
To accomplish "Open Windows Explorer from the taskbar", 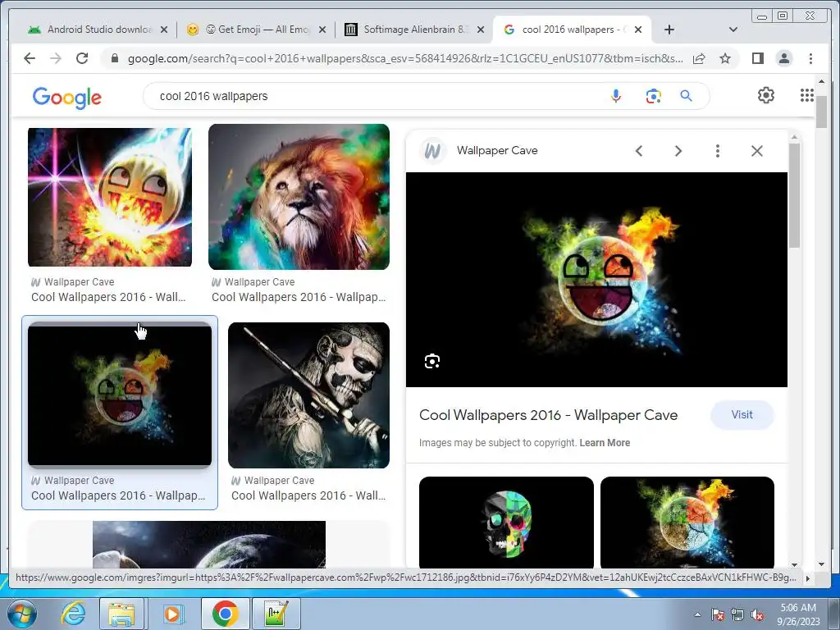I will point(121,614).
